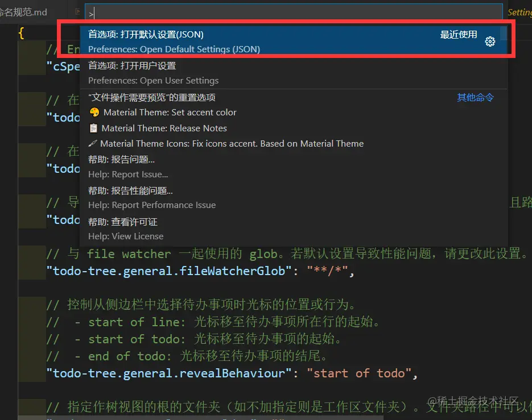Image resolution: width=532 pixels, height=420 pixels.
Task: Click the comment '- end of todo' line
Action: 187,356
